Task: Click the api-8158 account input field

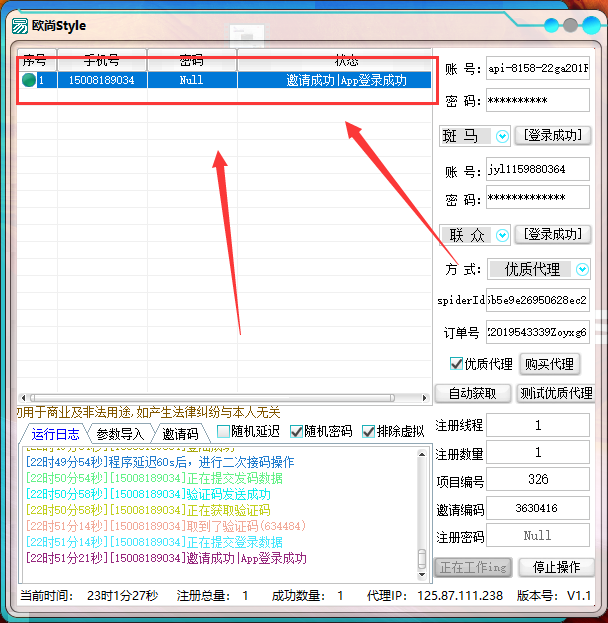Action: tap(538, 68)
